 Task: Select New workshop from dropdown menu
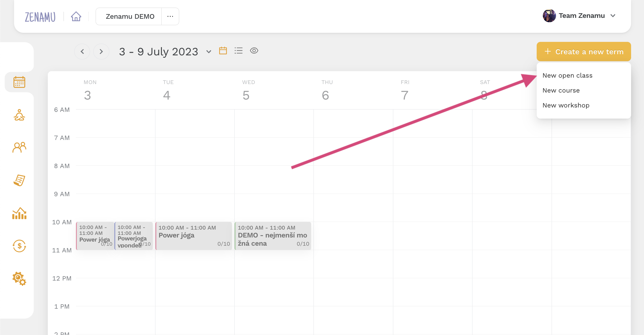tap(566, 105)
